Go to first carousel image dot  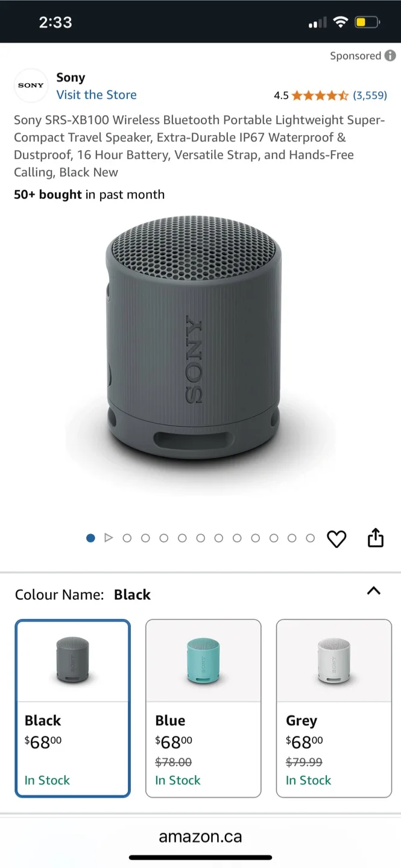coord(90,538)
